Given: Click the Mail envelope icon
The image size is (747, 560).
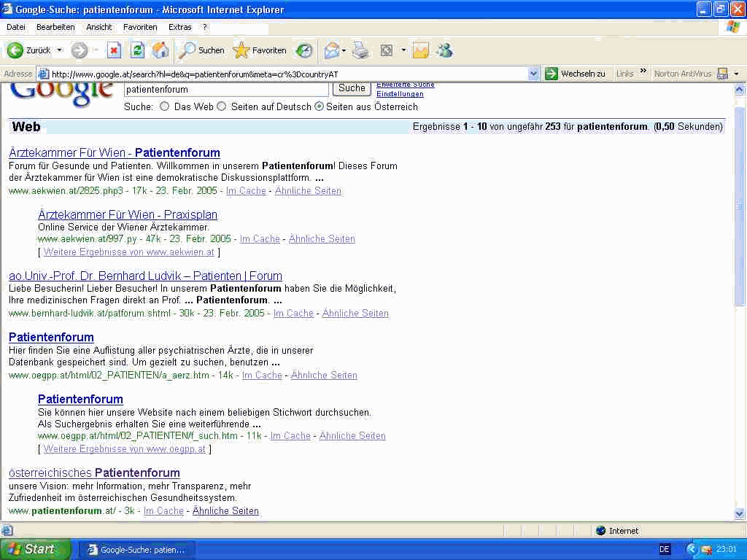Looking at the screenshot, I should 332,50.
